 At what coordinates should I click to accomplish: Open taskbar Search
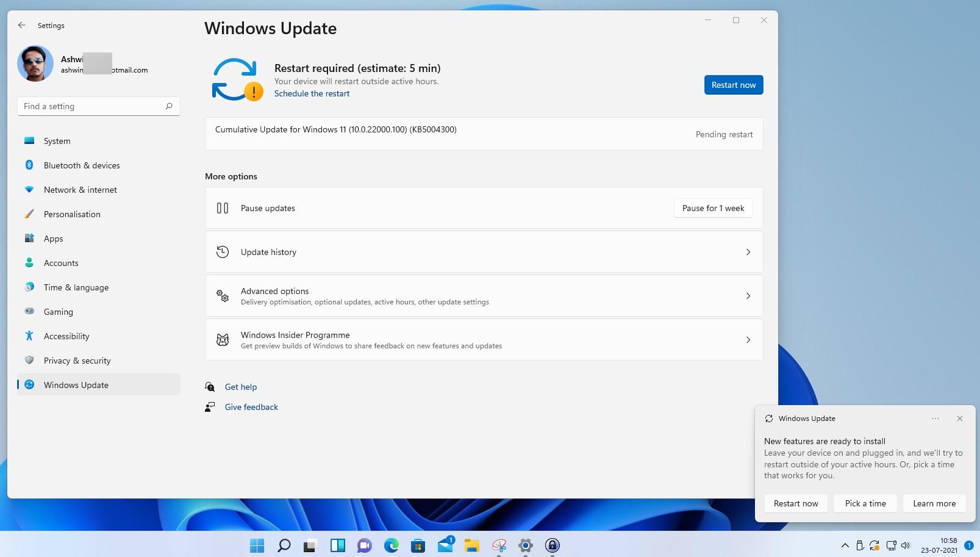(284, 545)
